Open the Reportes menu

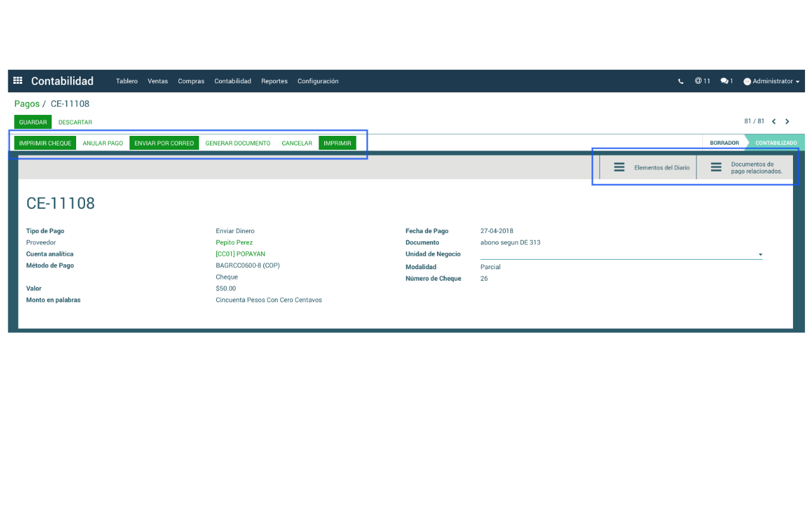click(274, 81)
